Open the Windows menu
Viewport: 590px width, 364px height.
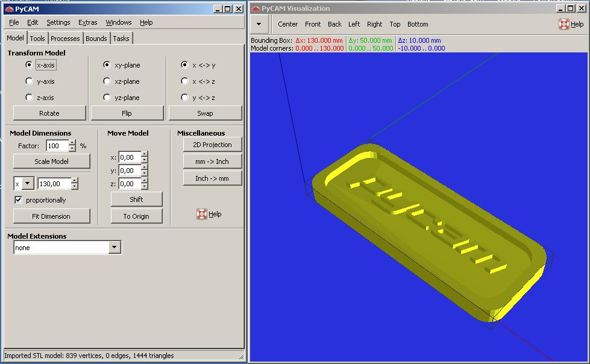pyautogui.click(x=119, y=22)
